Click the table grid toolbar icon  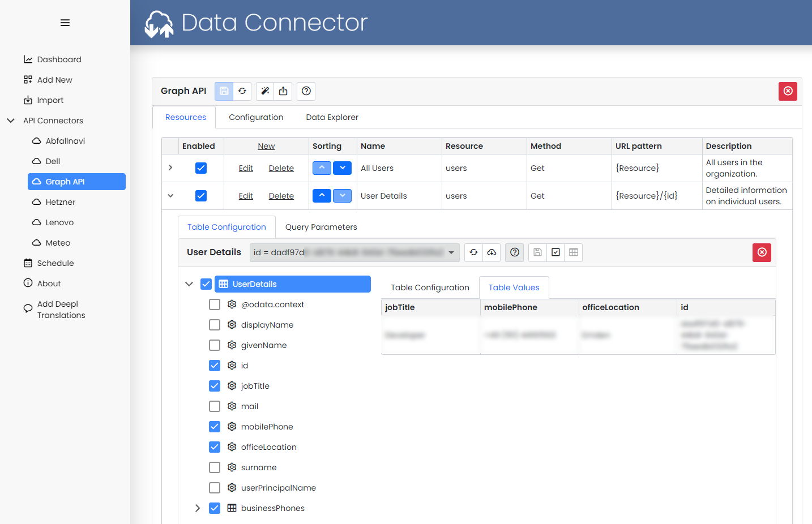(x=574, y=252)
